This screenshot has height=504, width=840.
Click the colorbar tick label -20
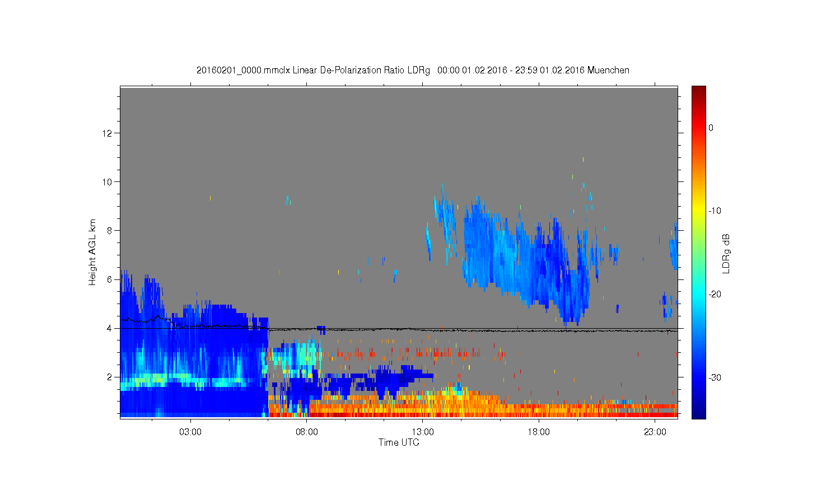point(715,295)
